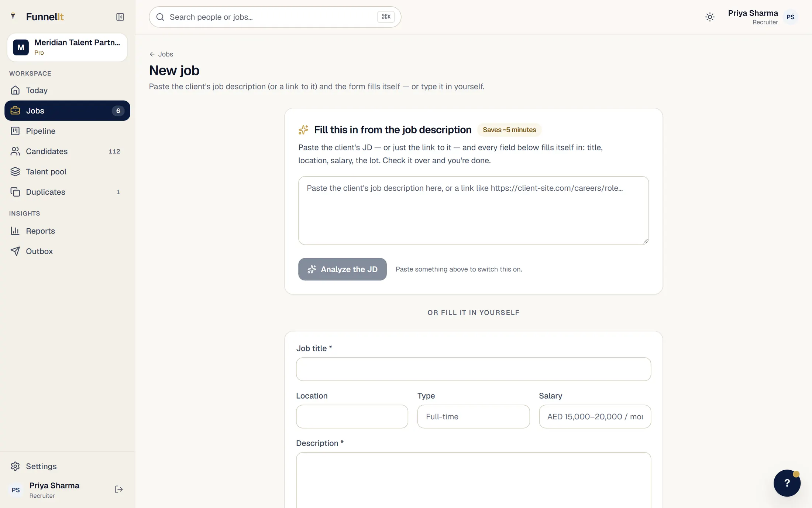Collapse the sidebar panel icon
The width and height of the screenshot is (812, 508).
coord(120,17)
